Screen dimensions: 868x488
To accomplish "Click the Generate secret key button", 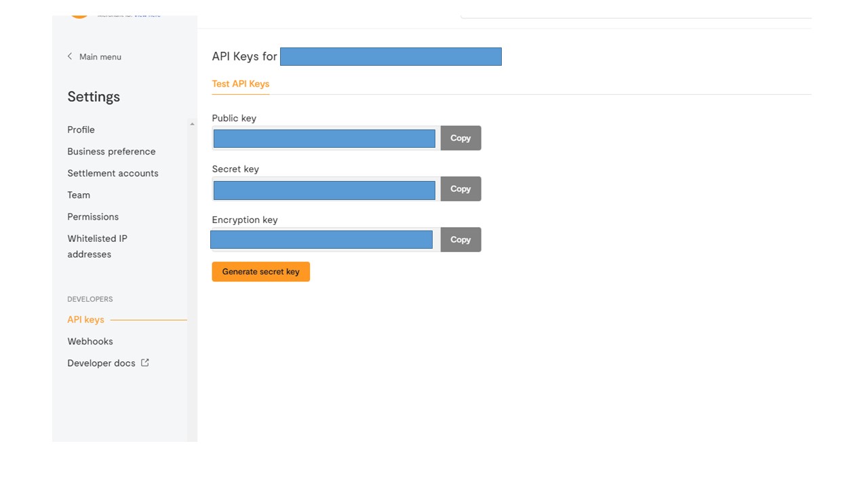I will (260, 271).
